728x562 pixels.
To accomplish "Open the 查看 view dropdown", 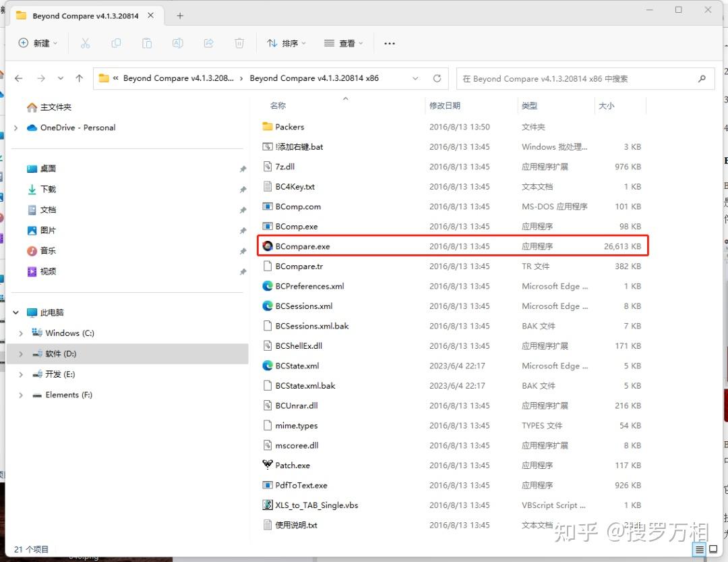I will (343, 43).
